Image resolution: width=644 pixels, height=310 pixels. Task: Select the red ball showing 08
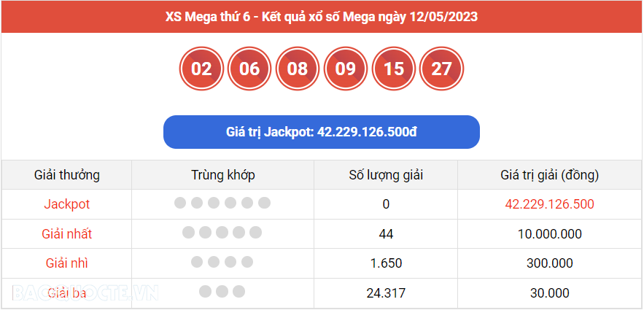298,69
